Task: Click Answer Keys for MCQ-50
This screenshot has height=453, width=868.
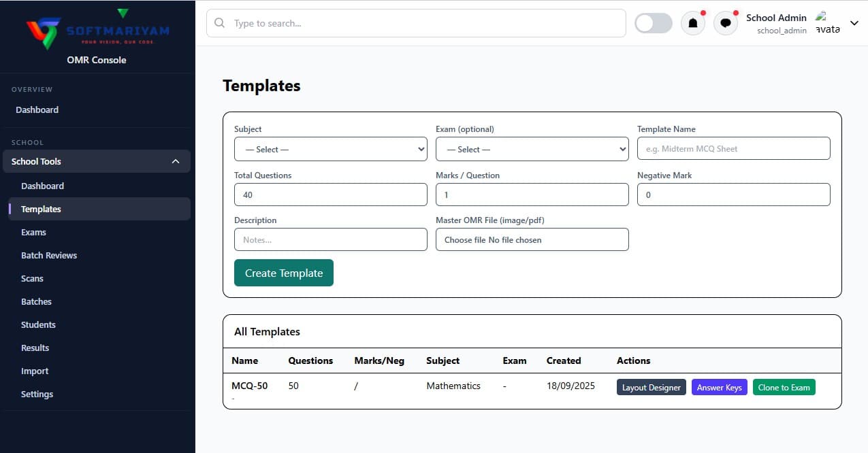Action: [x=719, y=387]
